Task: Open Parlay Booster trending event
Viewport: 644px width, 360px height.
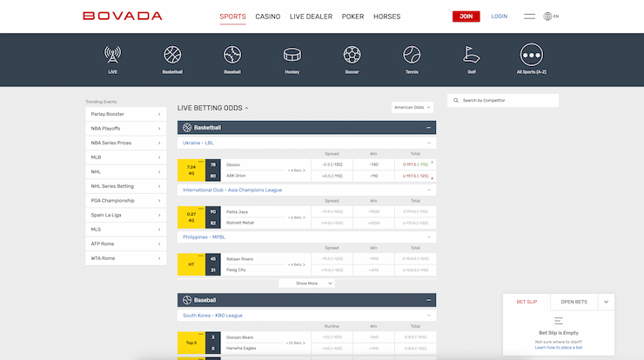Action: (x=125, y=114)
